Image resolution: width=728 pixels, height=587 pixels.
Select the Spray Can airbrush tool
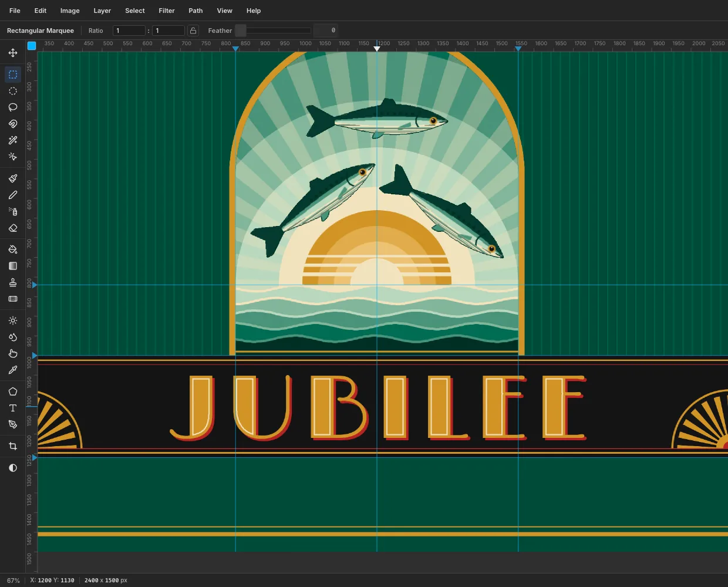[13, 211]
